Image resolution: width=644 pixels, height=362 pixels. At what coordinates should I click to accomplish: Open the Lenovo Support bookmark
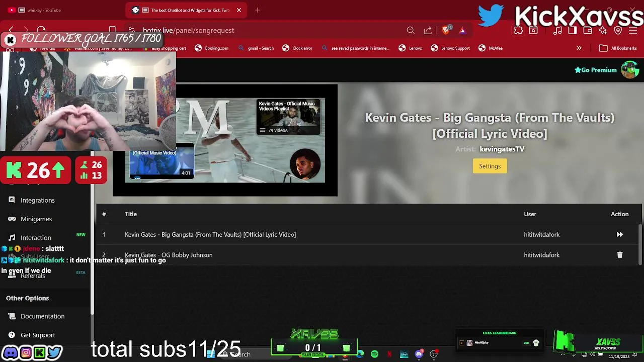(x=450, y=48)
